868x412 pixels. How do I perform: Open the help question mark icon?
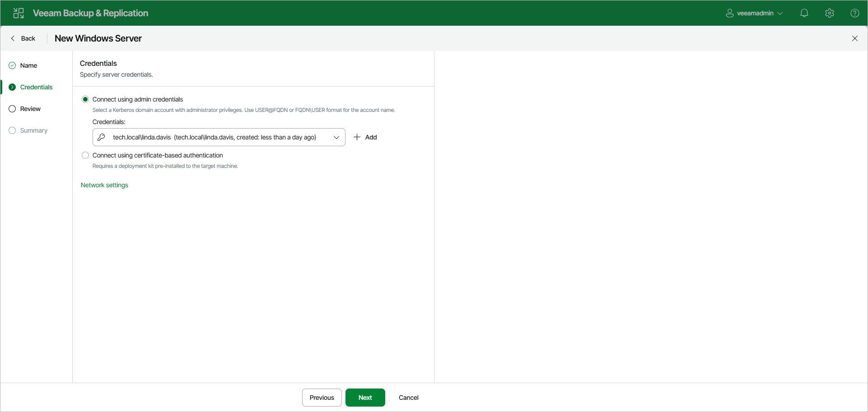pyautogui.click(x=855, y=13)
